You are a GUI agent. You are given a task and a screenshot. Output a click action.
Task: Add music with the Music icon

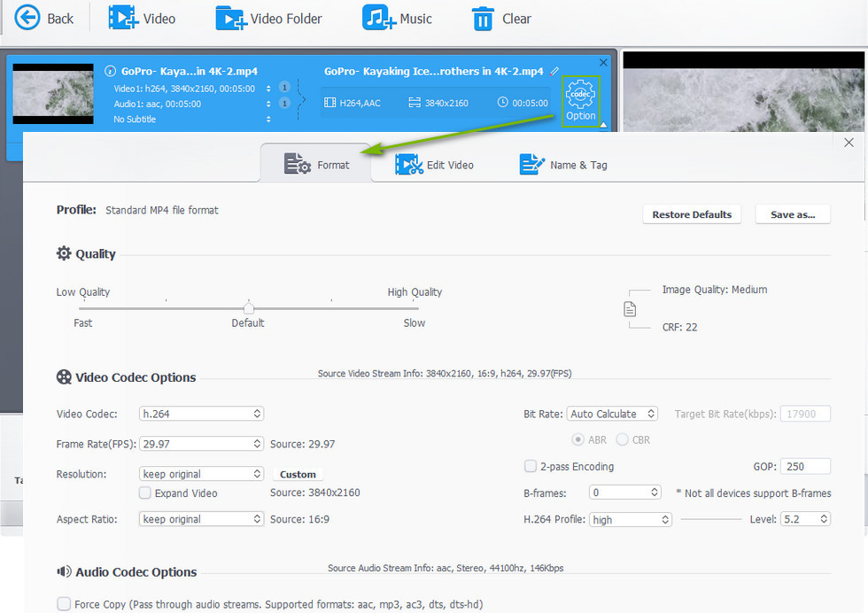click(379, 18)
